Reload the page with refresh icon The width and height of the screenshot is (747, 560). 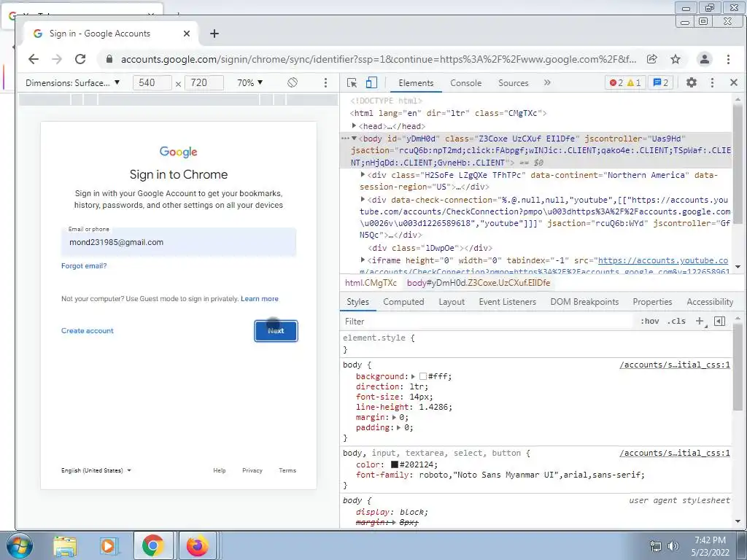(x=80, y=59)
